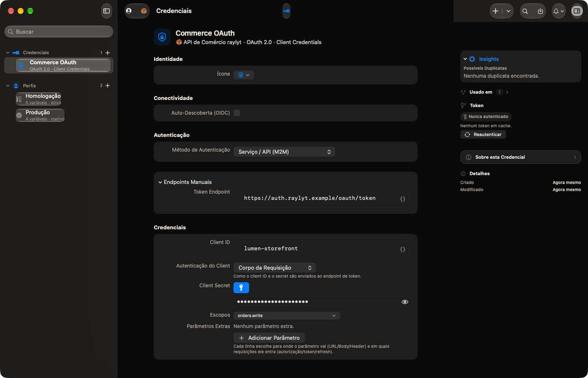The width and height of the screenshot is (588, 378).
Task: Click the Reautenticar button
Action: (483, 134)
